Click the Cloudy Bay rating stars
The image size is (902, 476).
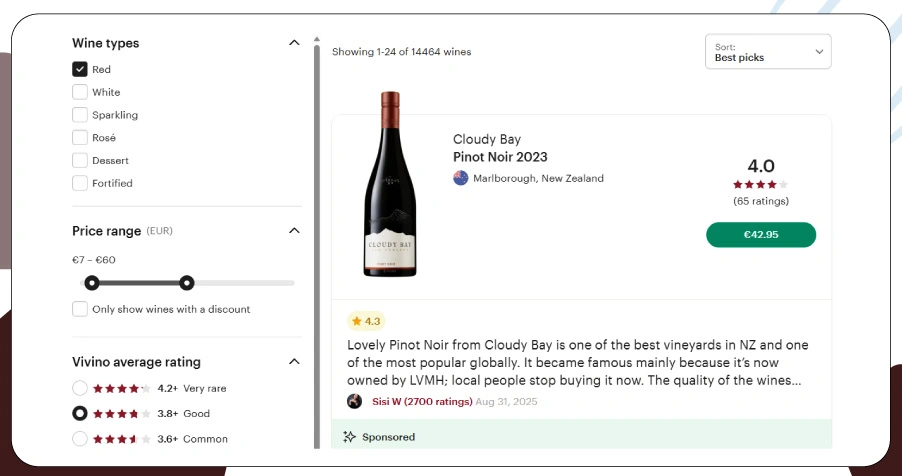760,185
